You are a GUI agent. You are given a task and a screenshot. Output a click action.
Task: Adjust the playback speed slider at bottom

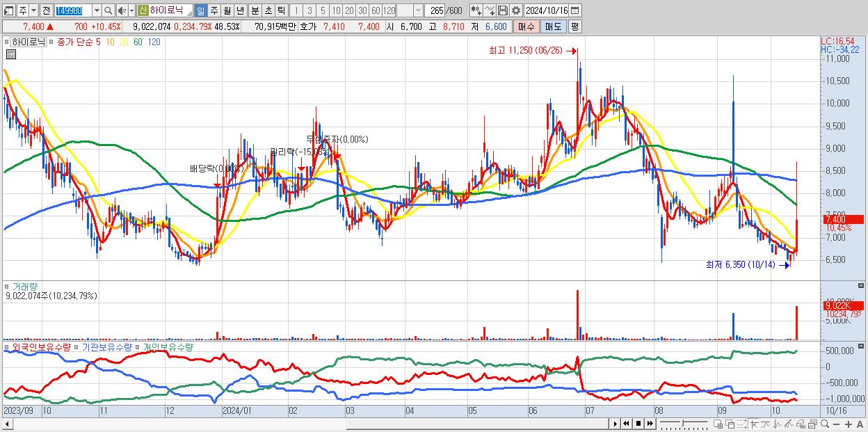684,424
